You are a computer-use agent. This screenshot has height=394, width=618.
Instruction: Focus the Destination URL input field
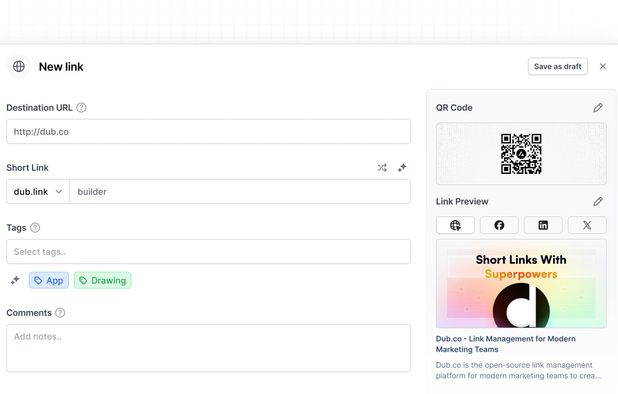[208, 132]
